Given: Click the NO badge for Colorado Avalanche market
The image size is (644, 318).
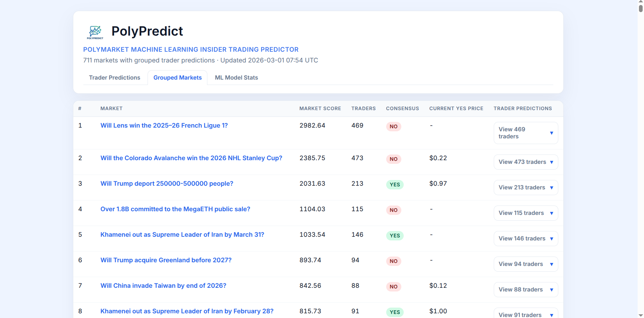Looking at the screenshot, I should 394,159.
